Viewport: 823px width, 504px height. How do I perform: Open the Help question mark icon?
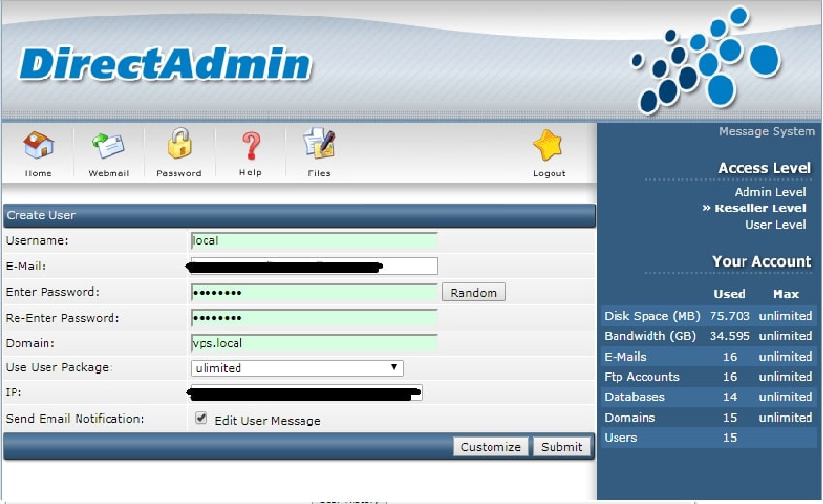pyautogui.click(x=251, y=145)
